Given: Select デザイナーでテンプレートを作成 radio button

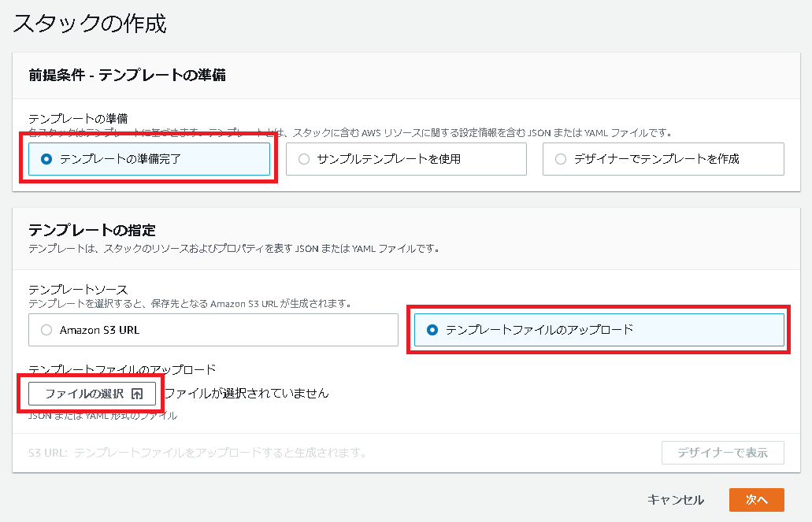Looking at the screenshot, I should click(x=561, y=159).
